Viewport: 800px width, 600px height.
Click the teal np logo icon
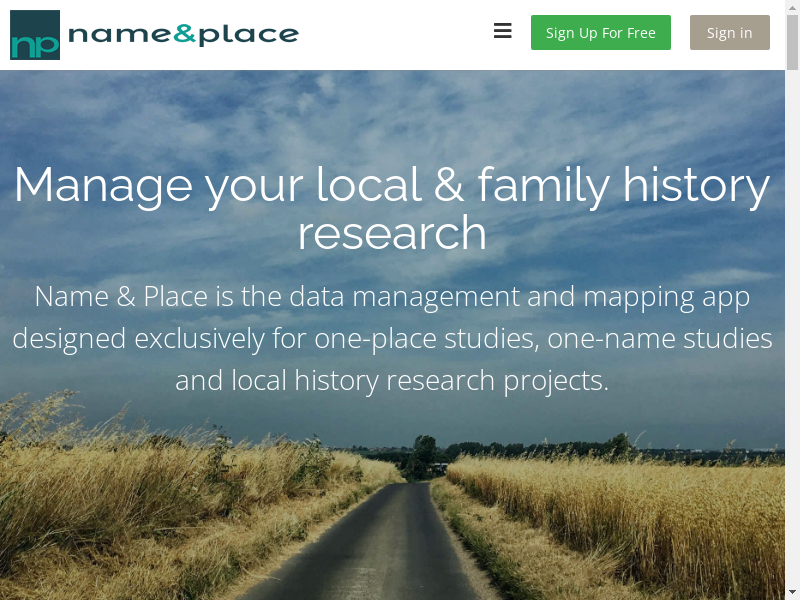click(x=35, y=35)
